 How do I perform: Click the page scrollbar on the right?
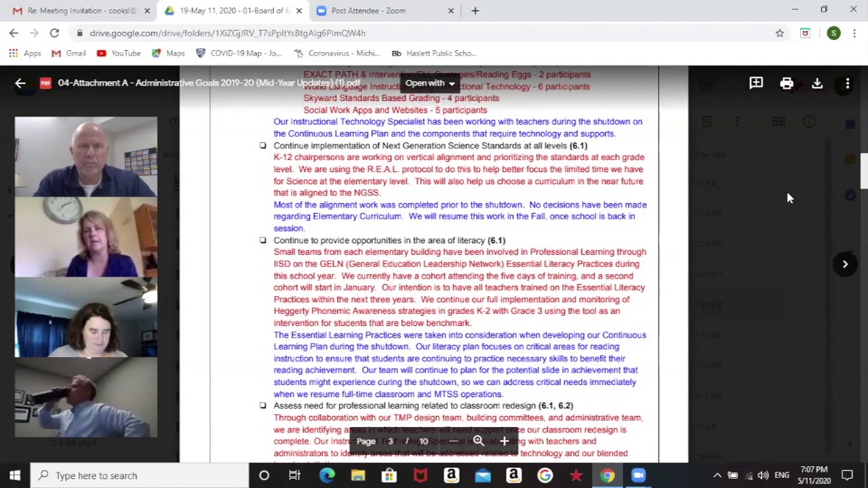864,171
